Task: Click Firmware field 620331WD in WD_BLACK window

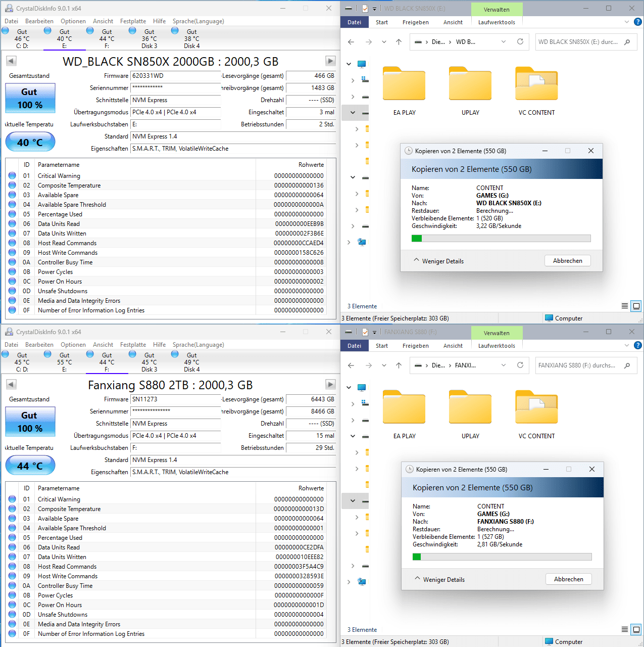Action: pos(176,76)
